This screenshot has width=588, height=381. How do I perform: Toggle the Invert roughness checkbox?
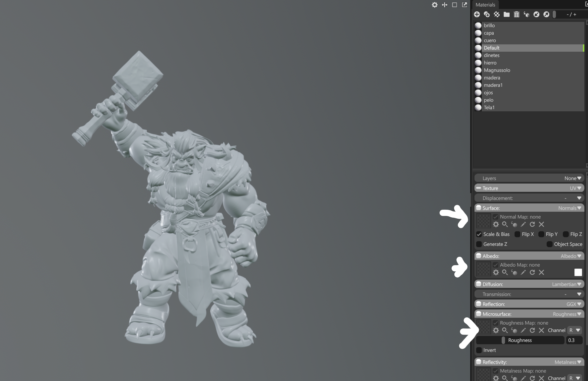tap(479, 350)
